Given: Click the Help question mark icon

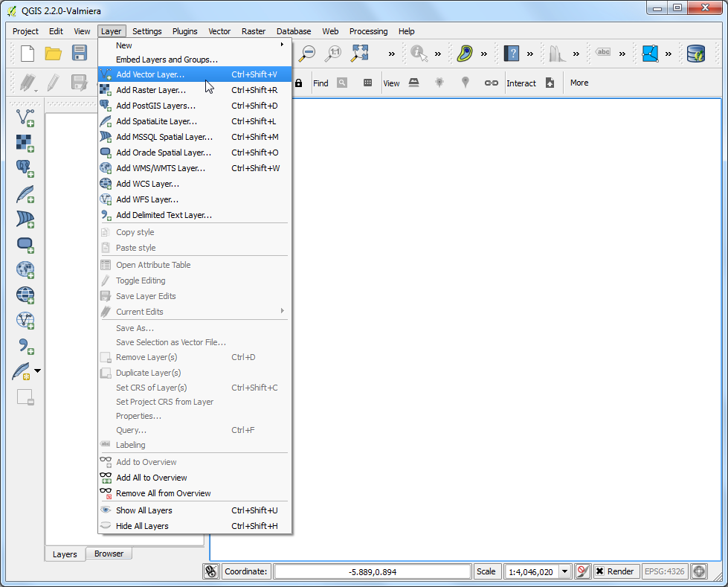Looking at the screenshot, I should coord(512,54).
